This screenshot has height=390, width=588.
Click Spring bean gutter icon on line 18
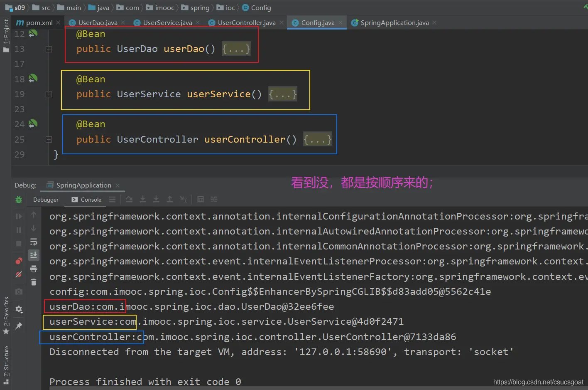[33, 78]
